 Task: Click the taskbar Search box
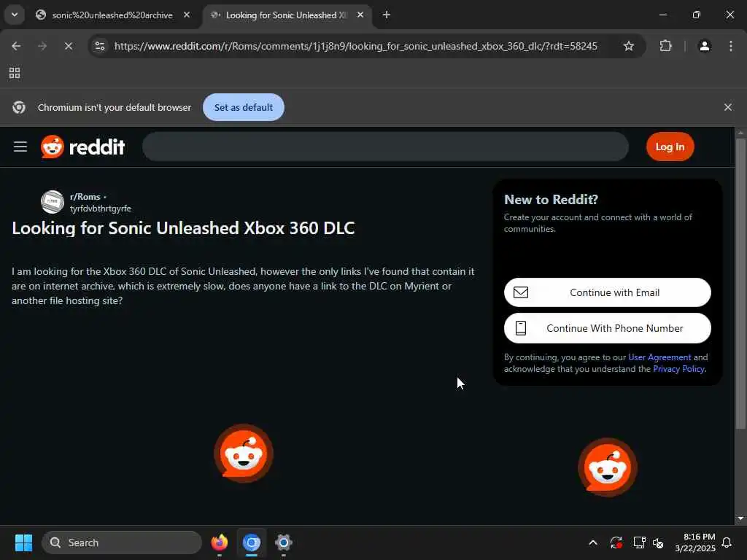[122, 542]
